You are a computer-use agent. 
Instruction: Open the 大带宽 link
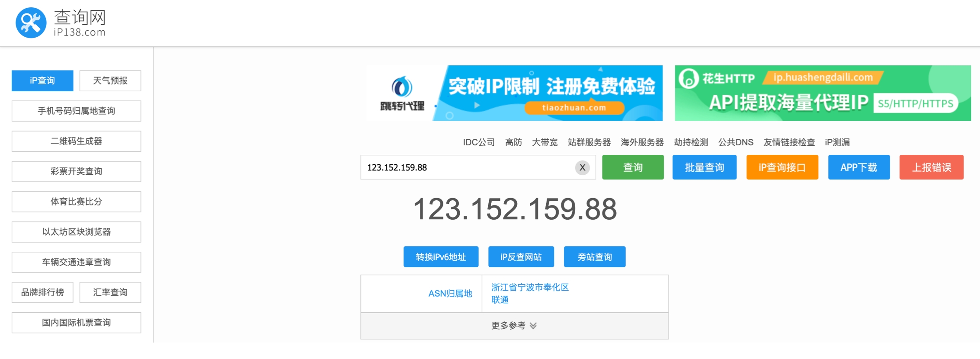(x=544, y=142)
